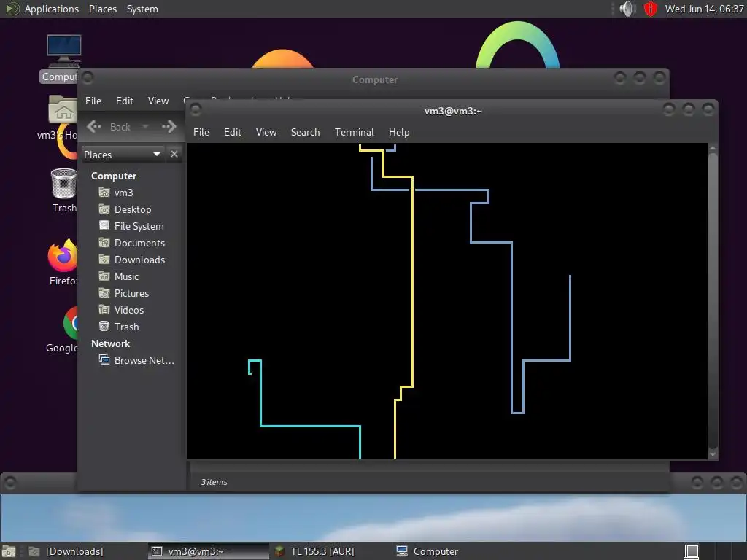Open terminal Search menu

click(x=306, y=132)
